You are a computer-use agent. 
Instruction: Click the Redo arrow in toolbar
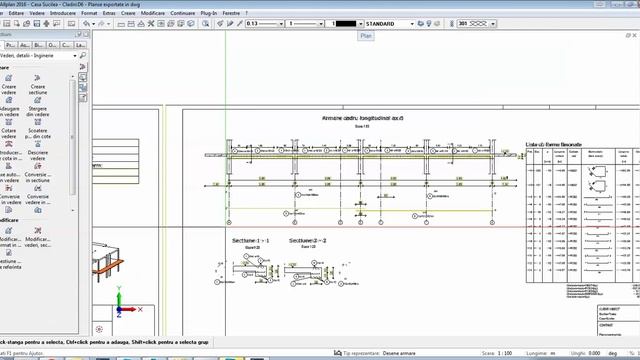(x=101, y=24)
